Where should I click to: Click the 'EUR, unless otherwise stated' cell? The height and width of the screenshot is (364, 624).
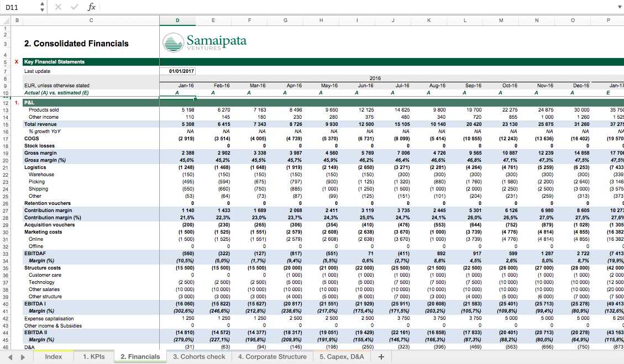(56, 86)
